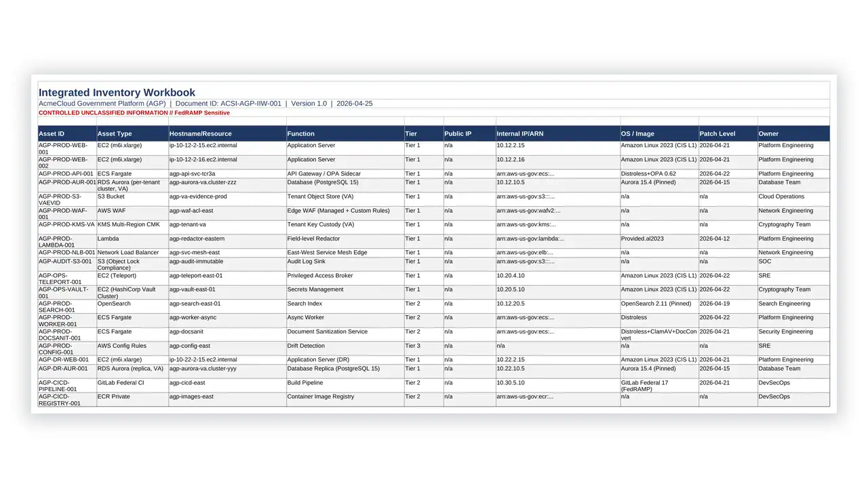Select the AGP-PROD-API-001 asset cell

pyautogui.click(x=67, y=174)
